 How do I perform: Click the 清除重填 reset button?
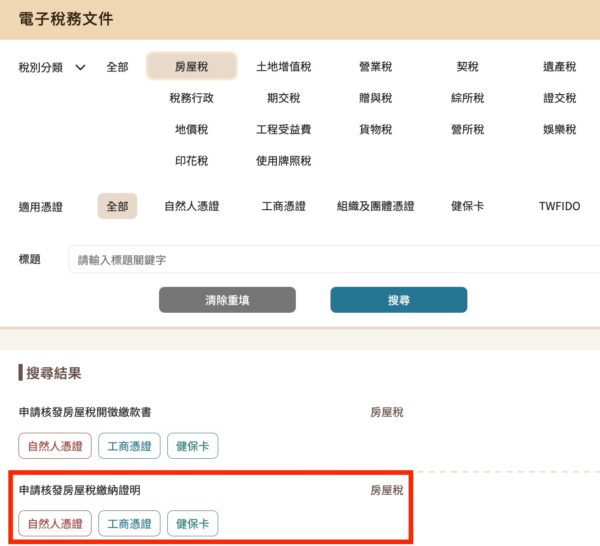pos(227,300)
